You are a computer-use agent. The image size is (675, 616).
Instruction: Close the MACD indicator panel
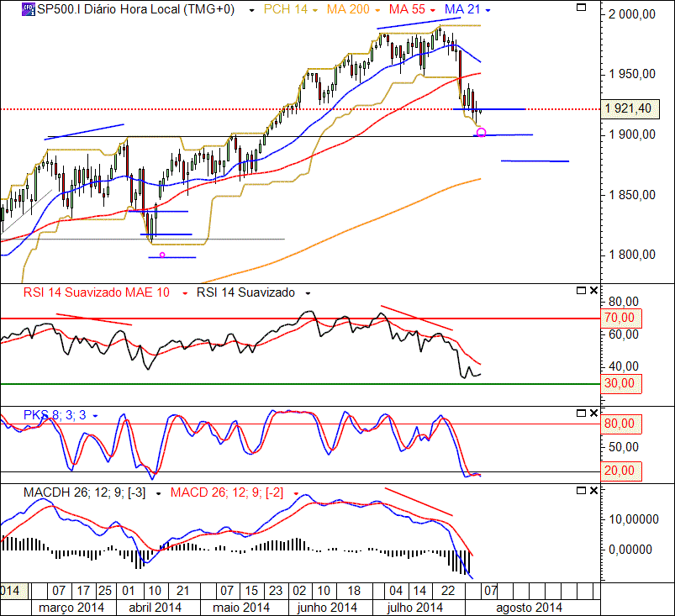tap(593, 491)
